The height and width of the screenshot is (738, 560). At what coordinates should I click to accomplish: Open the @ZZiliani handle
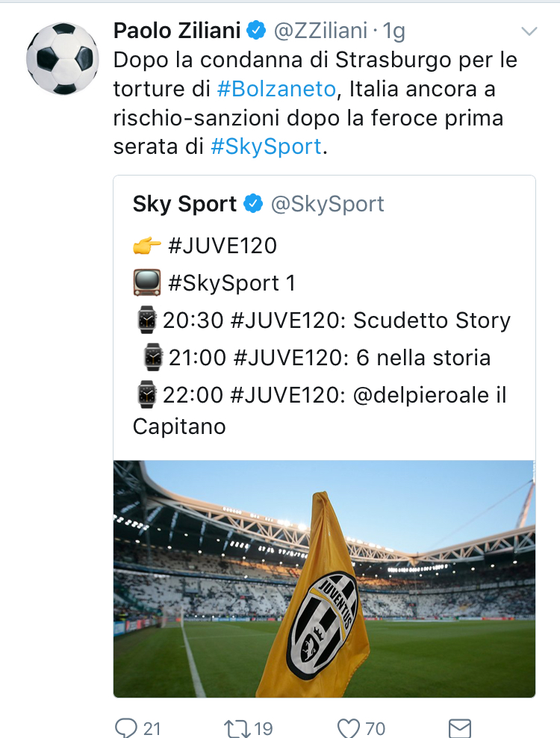click(321, 31)
